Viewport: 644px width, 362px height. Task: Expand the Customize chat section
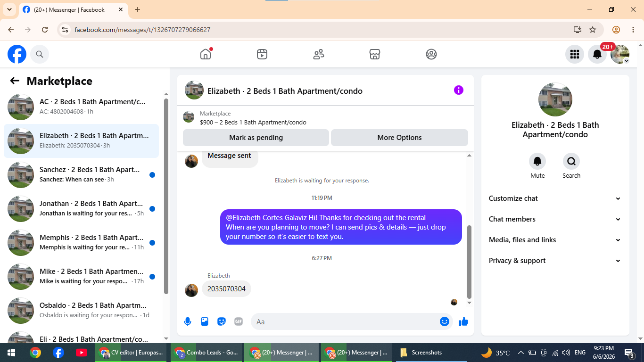[555, 198]
